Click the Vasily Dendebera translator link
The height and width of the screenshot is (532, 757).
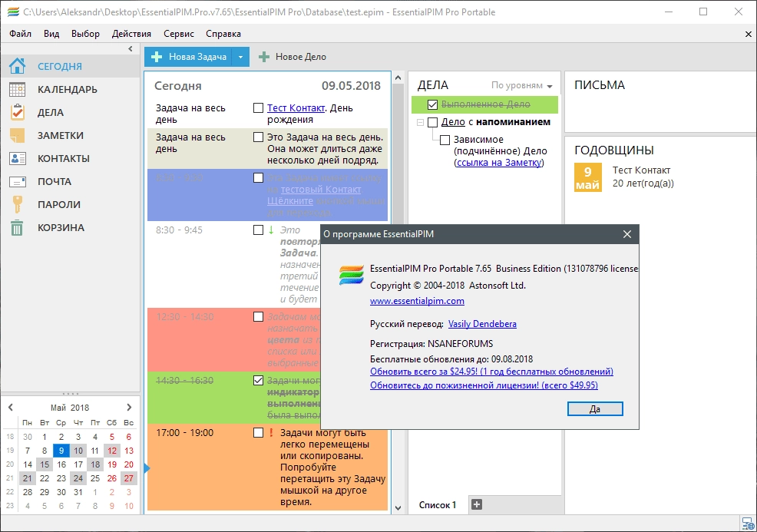(x=482, y=324)
